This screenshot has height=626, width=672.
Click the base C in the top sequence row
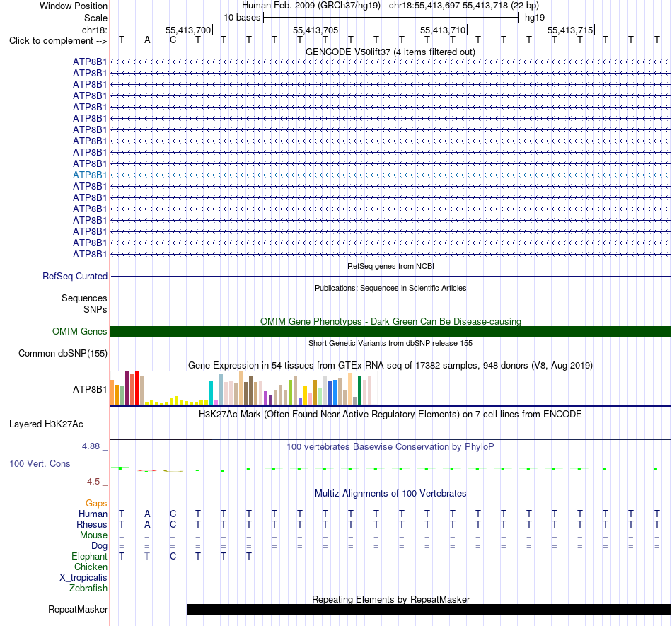click(x=173, y=40)
